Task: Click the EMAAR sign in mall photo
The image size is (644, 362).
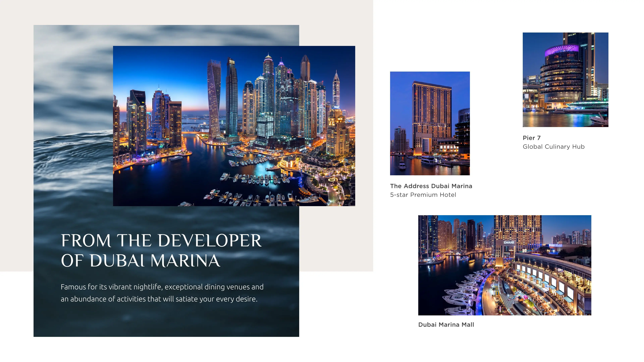Action: [509, 242]
